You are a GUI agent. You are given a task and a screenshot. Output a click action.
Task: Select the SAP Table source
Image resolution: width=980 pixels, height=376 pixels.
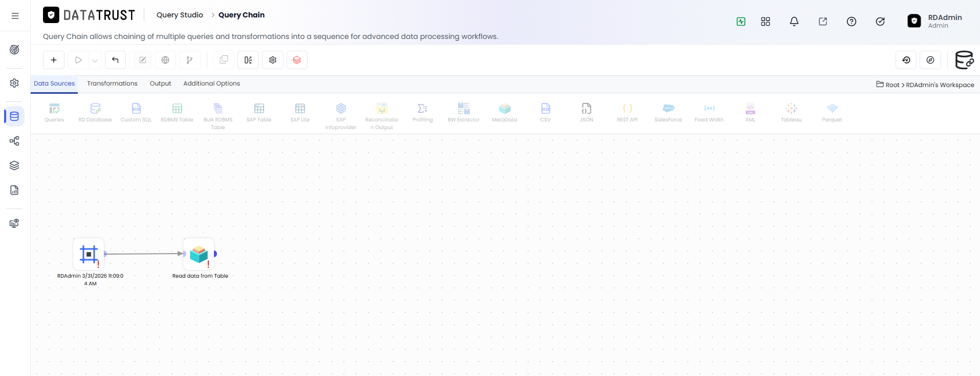pos(259,113)
